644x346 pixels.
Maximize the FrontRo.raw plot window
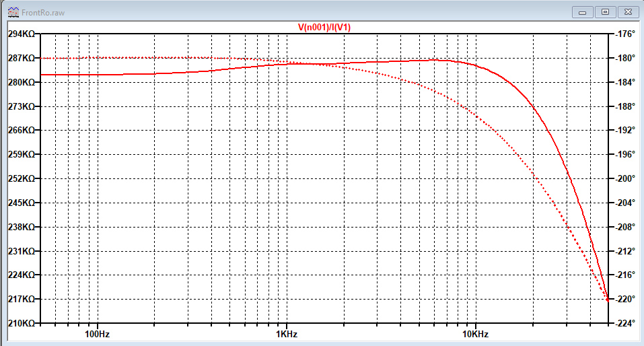[x=605, y=12]
